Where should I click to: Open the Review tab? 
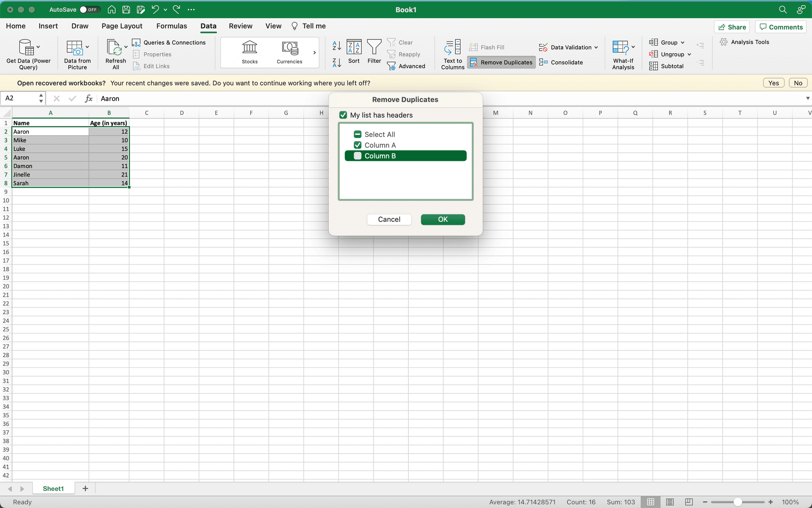click(240, 26)
